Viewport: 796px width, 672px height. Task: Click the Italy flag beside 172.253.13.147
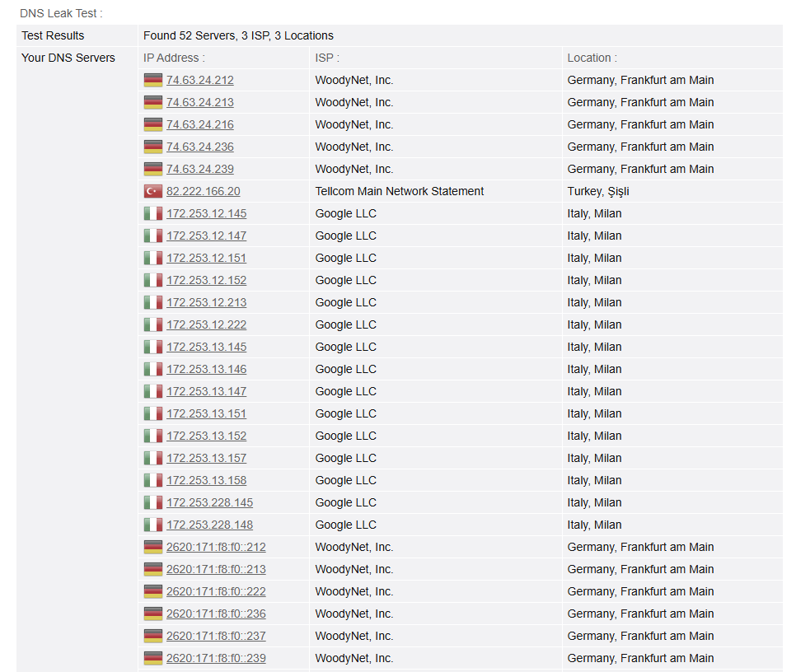click(x=153, y=391)
